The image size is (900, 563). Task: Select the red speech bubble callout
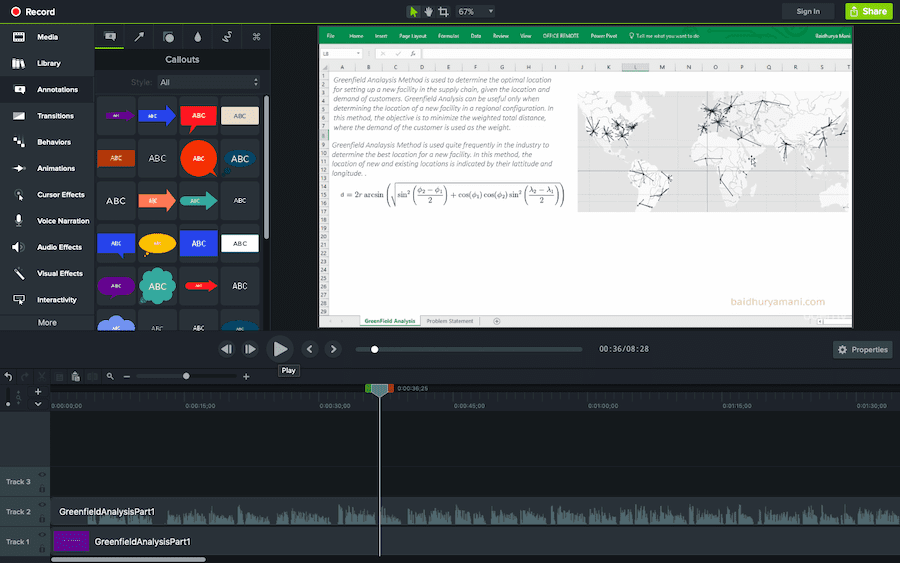point(199,116)
